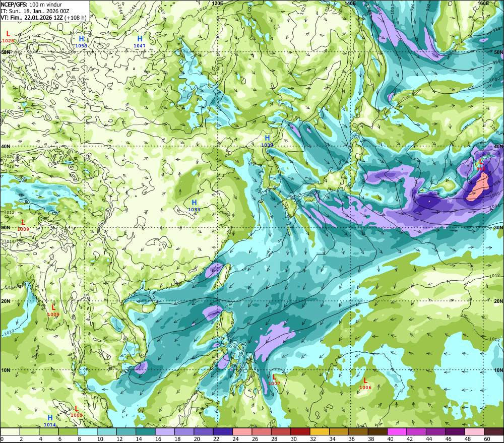Viewport: 504px width, 443px height.
Task: Click the L 1028 low pressure marker
Action: (x=8, y=37)
